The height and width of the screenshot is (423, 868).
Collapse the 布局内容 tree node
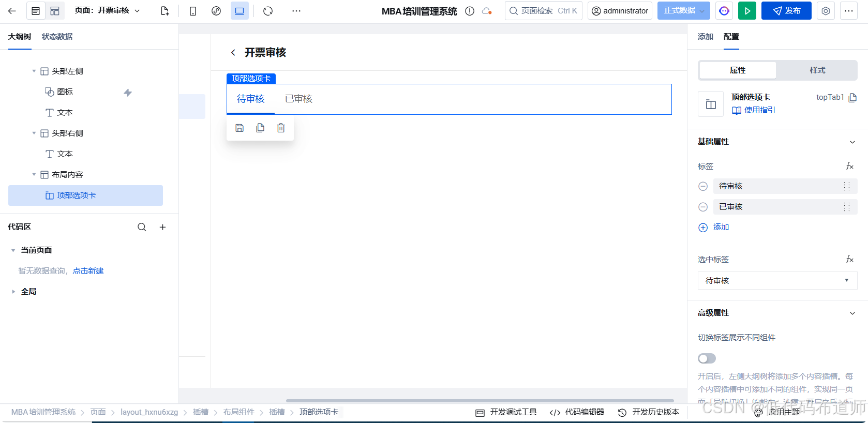click(x=34, y=174)
